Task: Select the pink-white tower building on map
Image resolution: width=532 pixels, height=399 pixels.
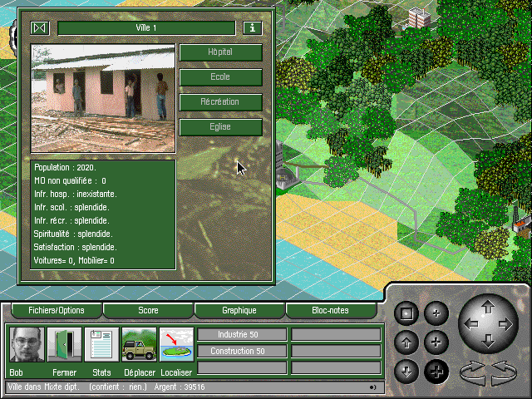Action: tap(419, 17)
